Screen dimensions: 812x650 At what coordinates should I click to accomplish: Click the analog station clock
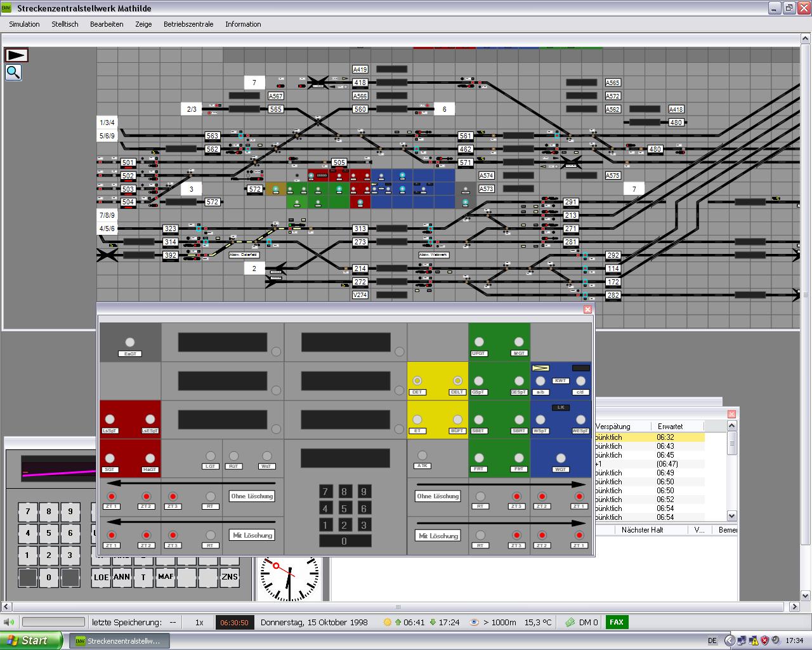pos(289,578)
